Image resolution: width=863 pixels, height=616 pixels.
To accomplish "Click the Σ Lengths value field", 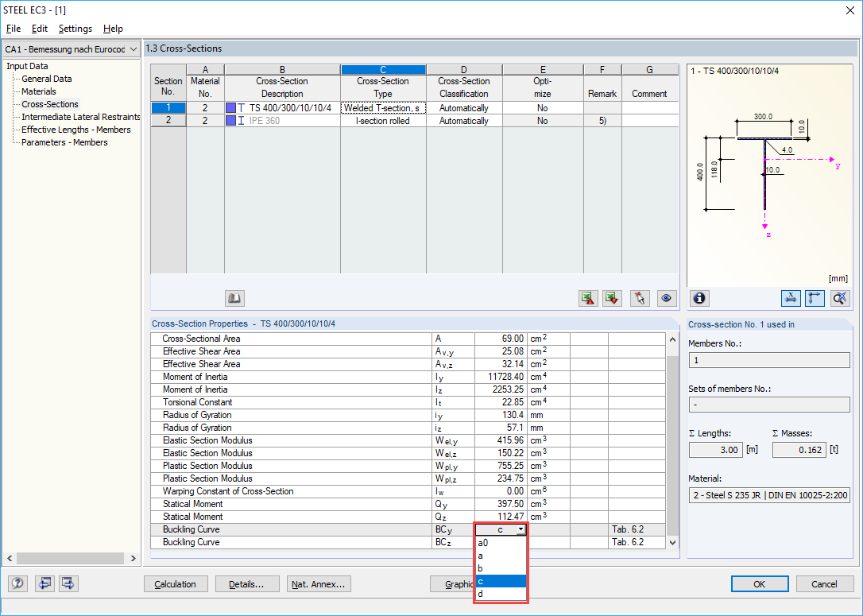I will pyautogui.click(x=716, y=450).
